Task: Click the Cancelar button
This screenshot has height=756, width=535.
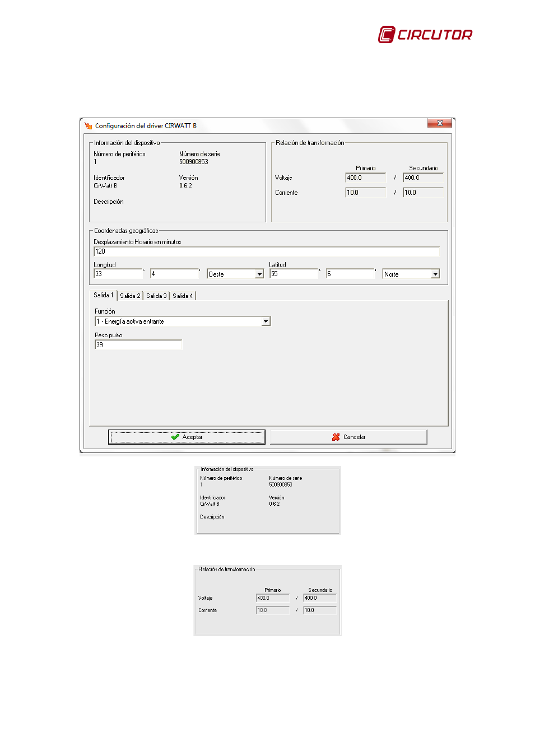Action: click(x=348, y=437)
